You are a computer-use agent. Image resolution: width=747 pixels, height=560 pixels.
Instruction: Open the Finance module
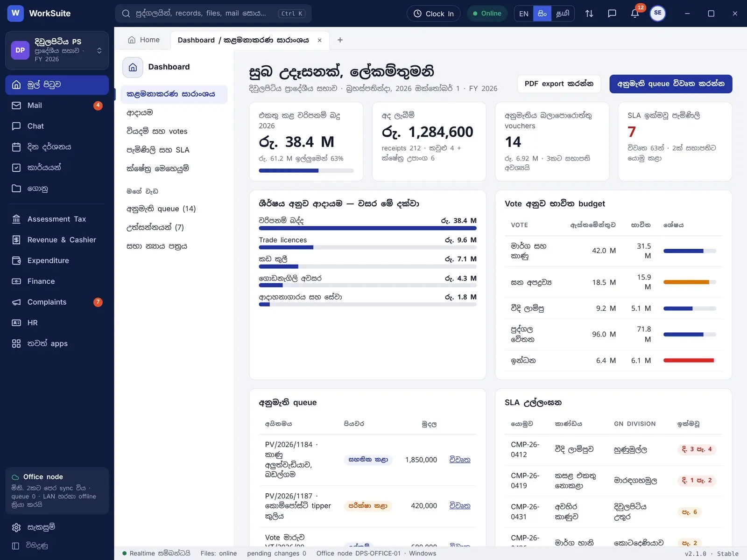tap(57, 281)
